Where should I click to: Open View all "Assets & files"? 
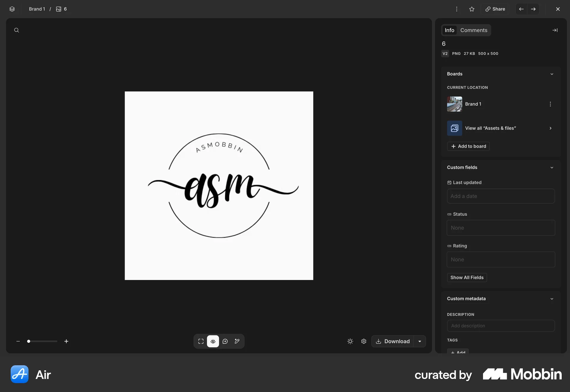pyautogui.click(x=501, y=128)
